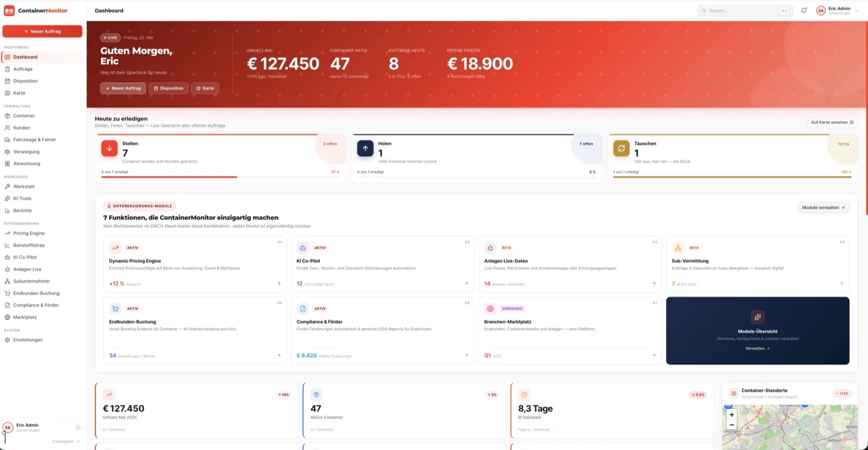Click Karte button in the hero banner
Viewport: 868px width, 450px height.
coord(205,88)
